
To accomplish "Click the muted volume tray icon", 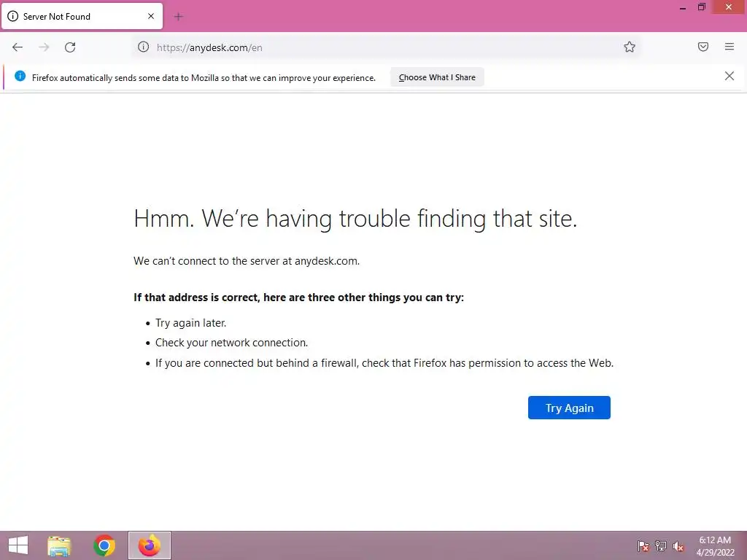I will point(678,546).
